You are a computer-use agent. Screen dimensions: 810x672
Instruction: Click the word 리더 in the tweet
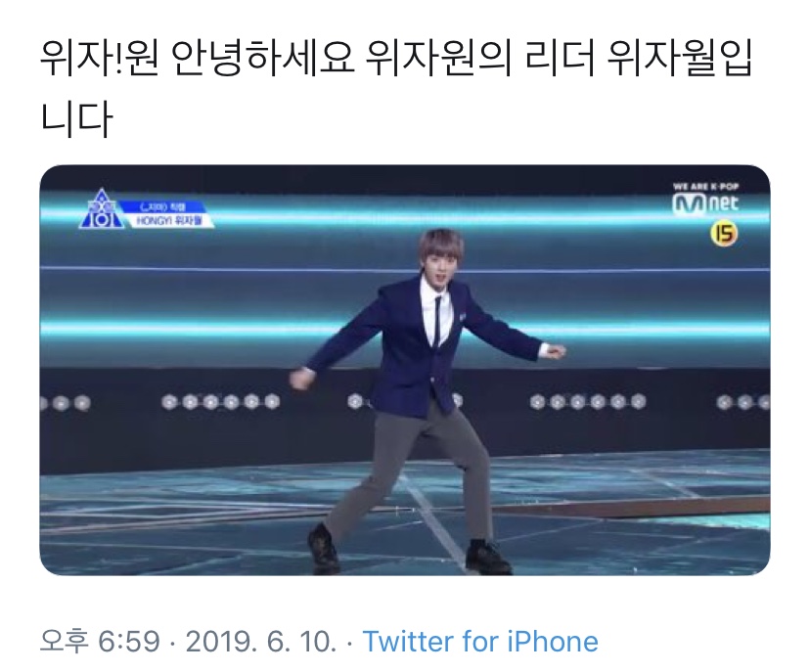click(x=558, y=58)
